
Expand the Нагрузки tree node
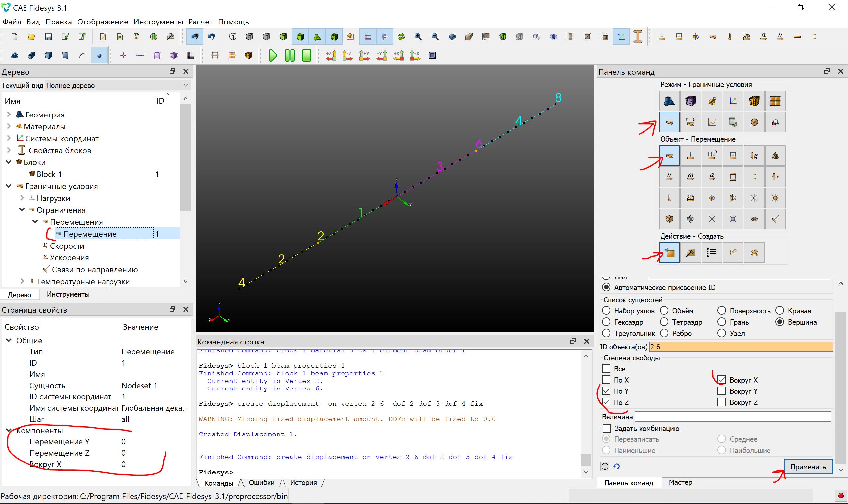(x=22, y=198)
